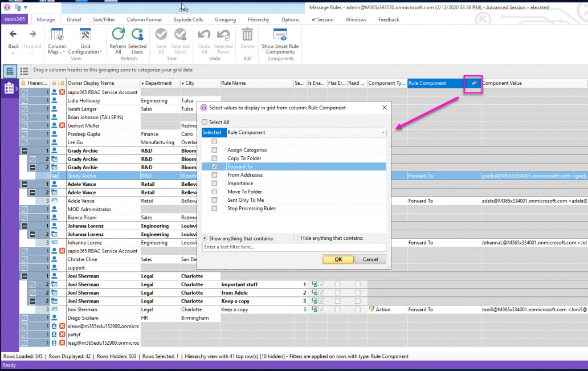588x371 pixels.
Task: Open the Explode Cells tab
Action: click(188, 19)
